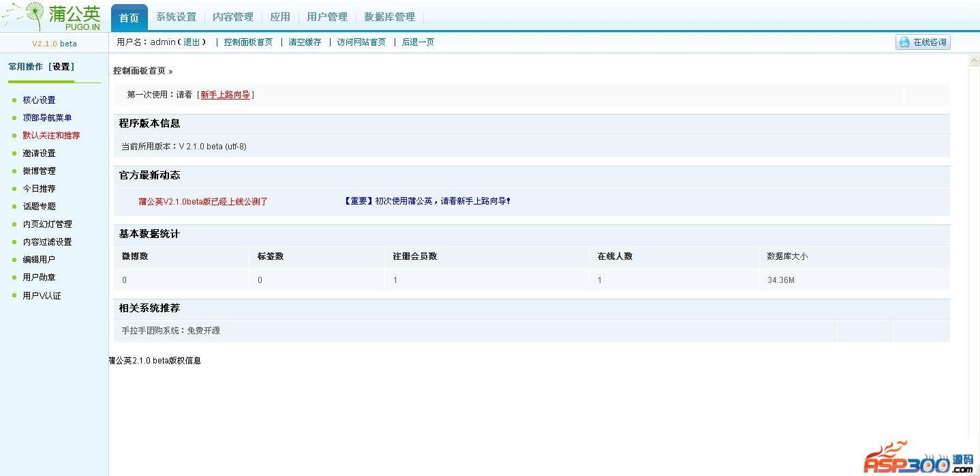Open 控制面板首页 link in the toolbar
The width and height of the screenshot is (980, 476).
[248, 42]
